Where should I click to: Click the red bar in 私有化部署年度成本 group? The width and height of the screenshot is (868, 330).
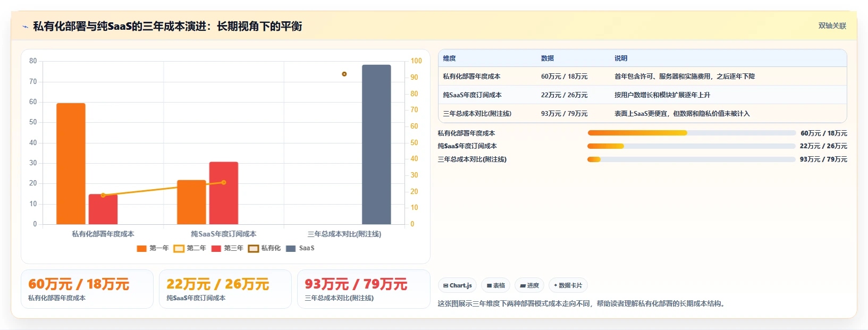point(103,209)
